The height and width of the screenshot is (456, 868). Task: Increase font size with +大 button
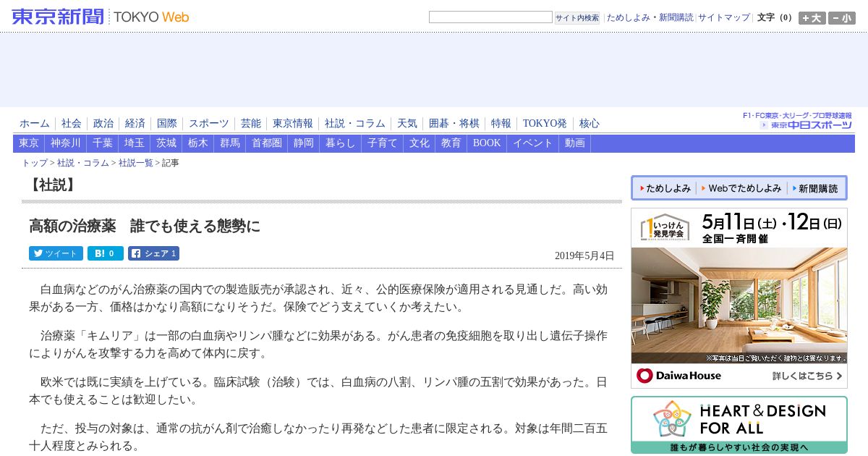point(812,18)
